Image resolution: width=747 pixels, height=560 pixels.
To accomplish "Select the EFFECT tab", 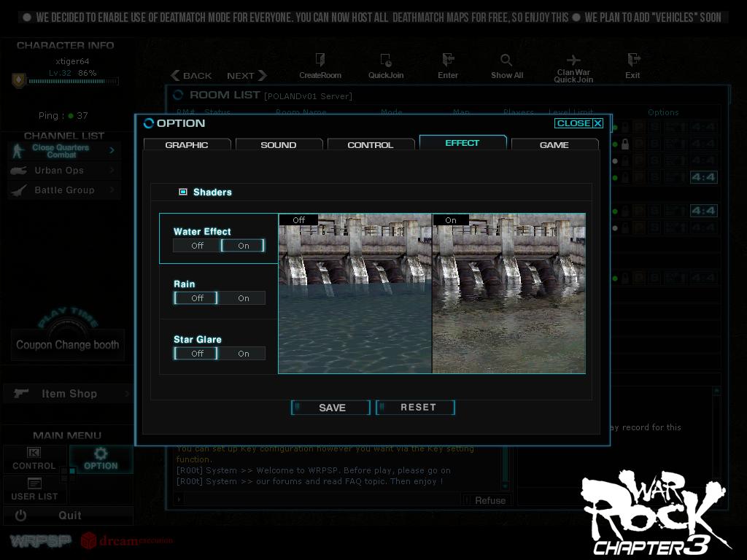I will 462,142.
